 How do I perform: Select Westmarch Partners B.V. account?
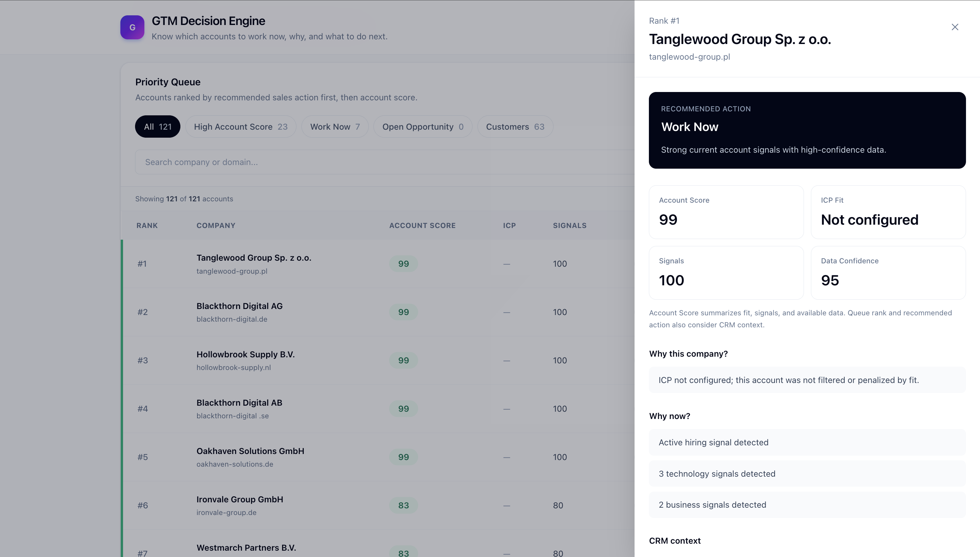coord(378,544)
